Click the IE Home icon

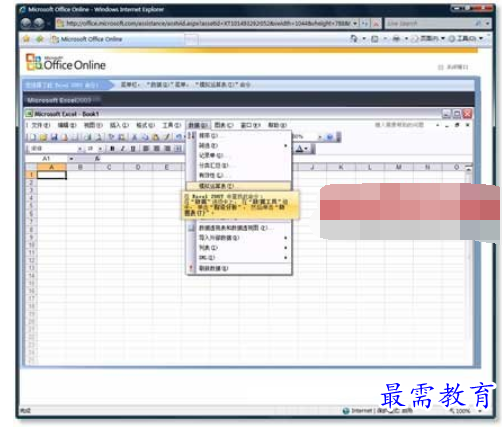point(354,39)
